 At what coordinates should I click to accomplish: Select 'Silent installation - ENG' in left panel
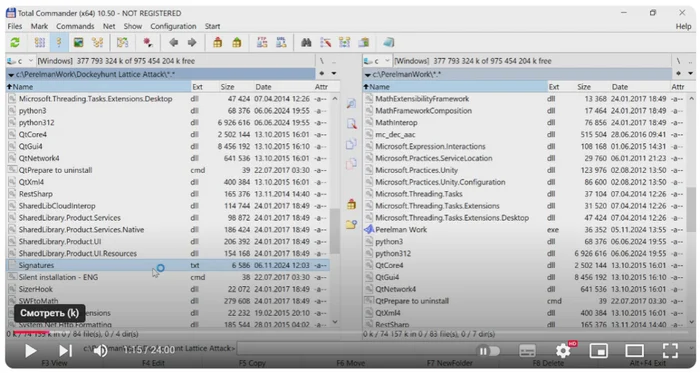(x=168, y=277)
